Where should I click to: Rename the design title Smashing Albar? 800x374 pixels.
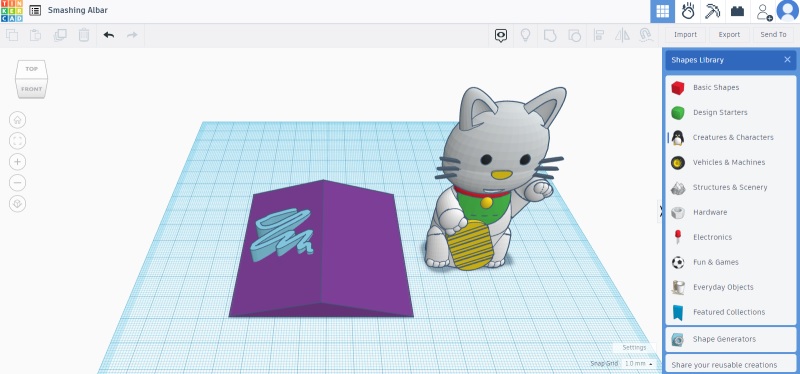pyautogui.click(x=78, y=10)
